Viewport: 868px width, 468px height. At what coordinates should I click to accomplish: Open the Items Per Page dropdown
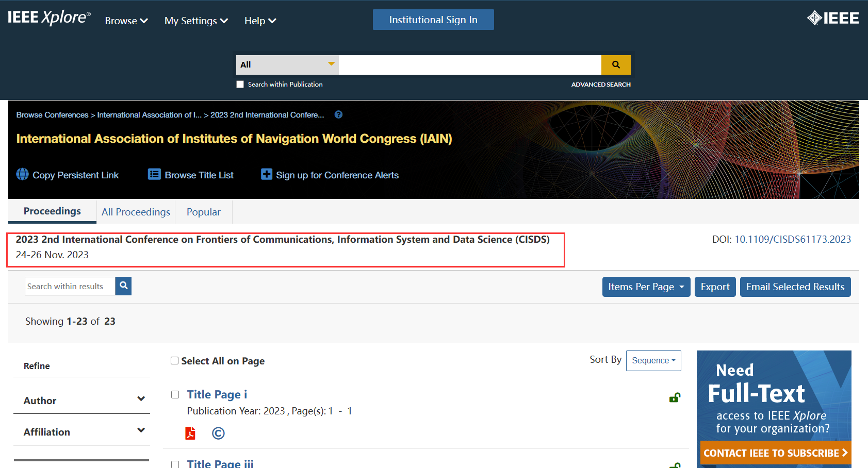[646, 287]
